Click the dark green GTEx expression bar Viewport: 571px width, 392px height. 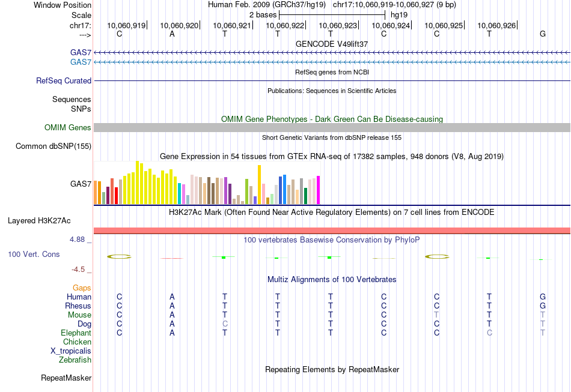click(x=305, y=196)
